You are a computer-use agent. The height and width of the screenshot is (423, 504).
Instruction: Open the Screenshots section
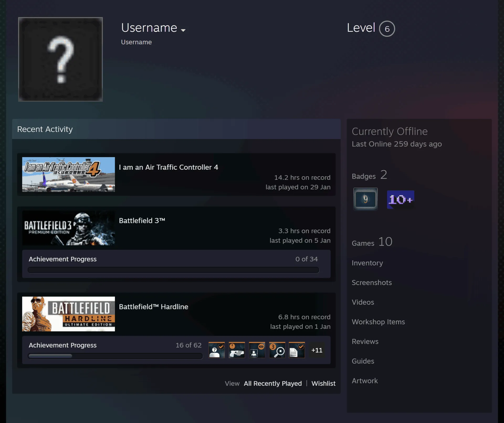pos(372,282)
